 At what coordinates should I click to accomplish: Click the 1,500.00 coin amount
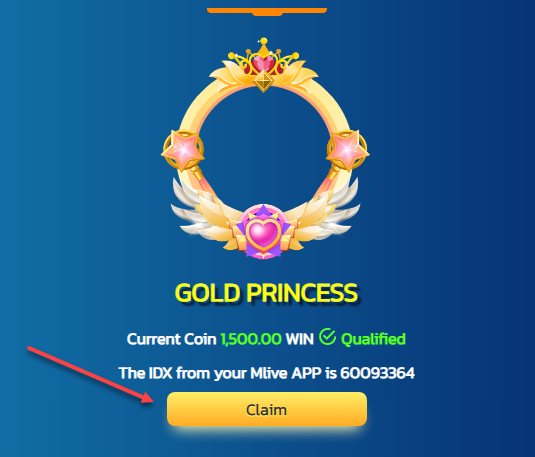[x=251, y=339]
